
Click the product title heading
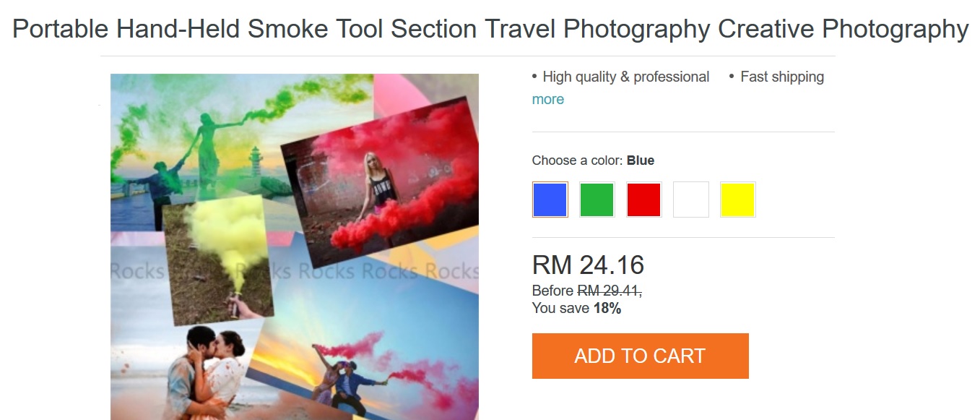[490, 29]
